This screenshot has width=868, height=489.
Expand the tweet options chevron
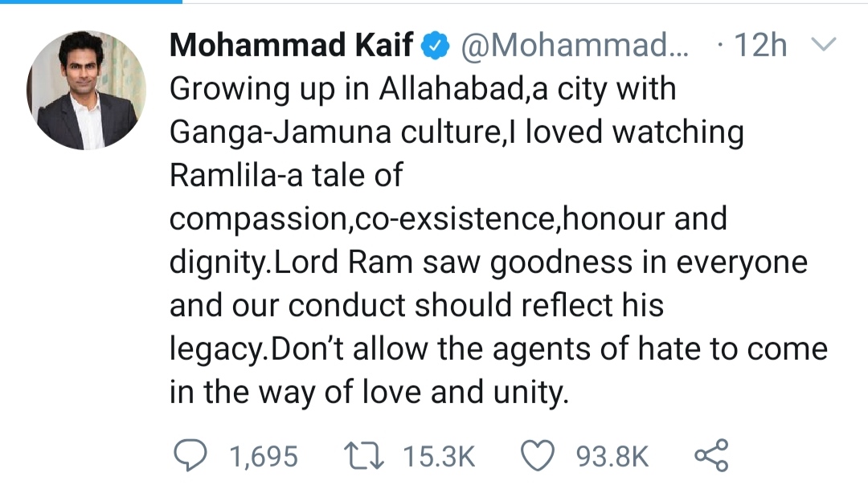pyautogui.click(x=823, y=44)
